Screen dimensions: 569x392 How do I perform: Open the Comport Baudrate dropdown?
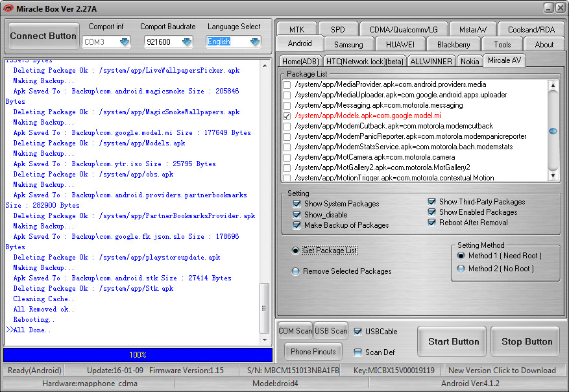187,42
